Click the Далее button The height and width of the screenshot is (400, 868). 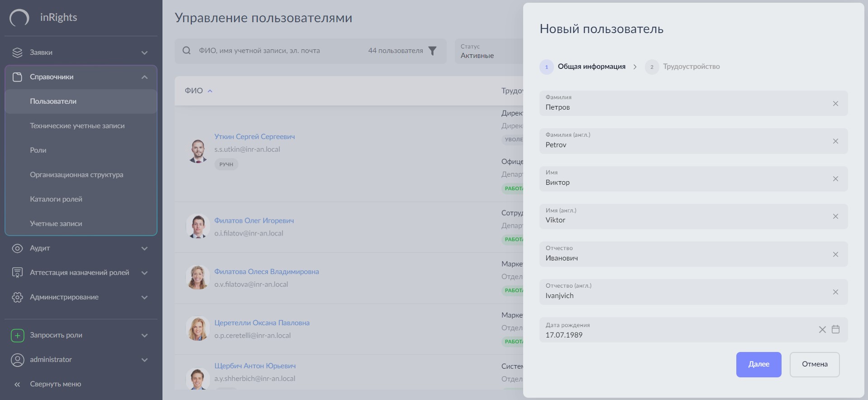759,365
